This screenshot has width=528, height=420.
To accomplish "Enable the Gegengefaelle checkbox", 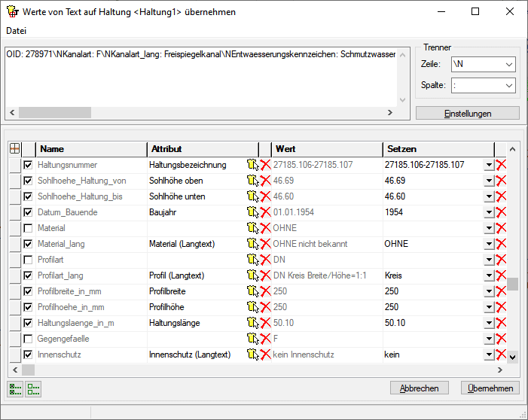I will coord(29,339).
